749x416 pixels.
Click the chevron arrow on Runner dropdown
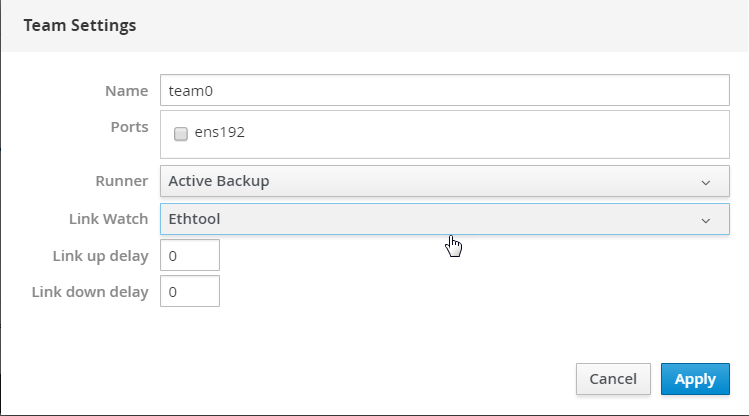pyautogui.click(x=706, y=182)
